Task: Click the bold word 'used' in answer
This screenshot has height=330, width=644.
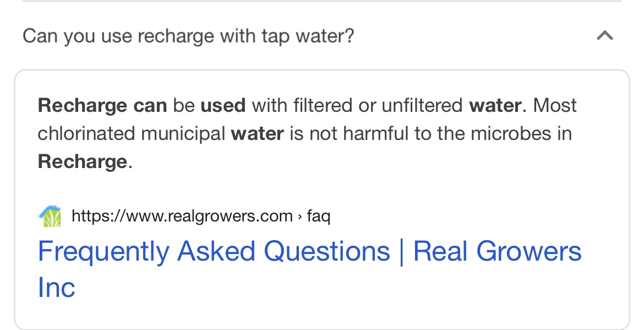Action: click(x=223, y=106)
